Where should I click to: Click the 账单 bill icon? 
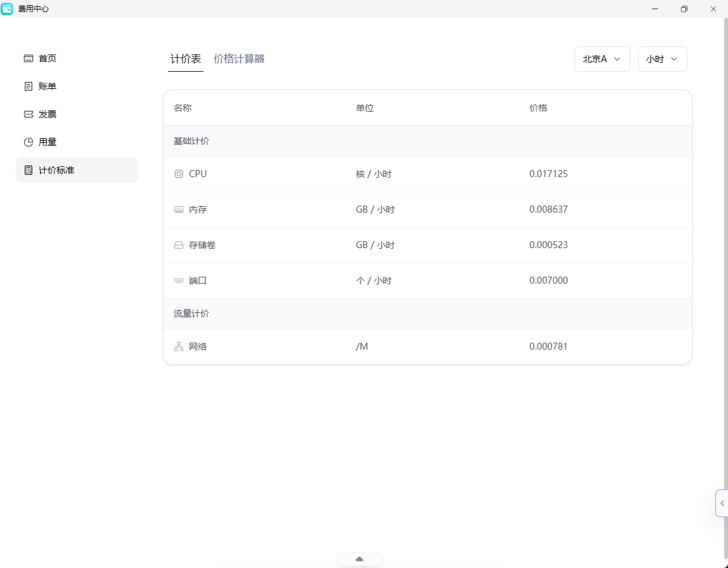(29, 86)
